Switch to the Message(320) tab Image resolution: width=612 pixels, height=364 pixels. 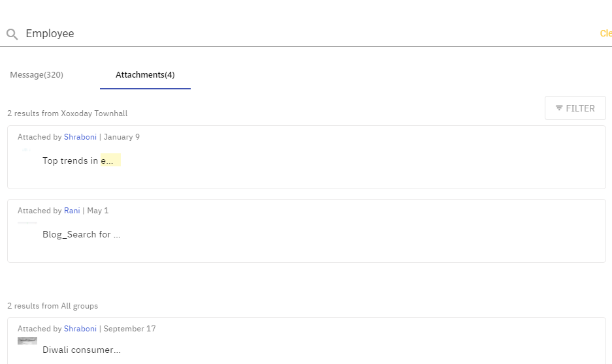click(37, 75)
